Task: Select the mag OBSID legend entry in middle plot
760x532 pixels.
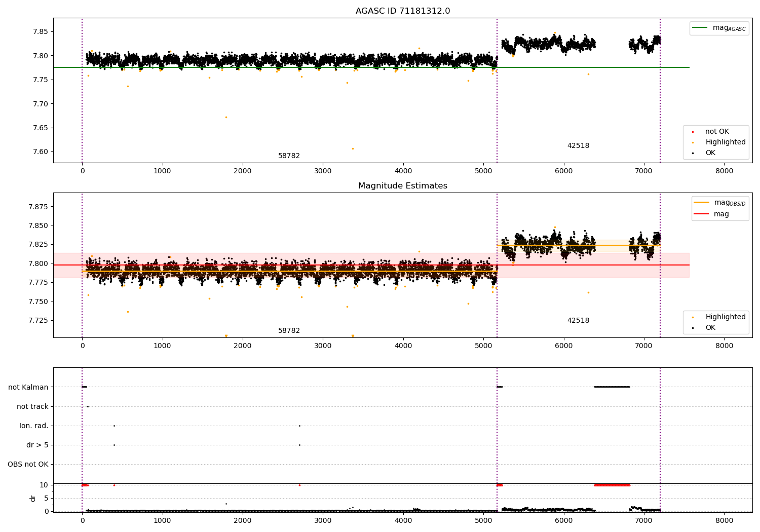Action: [720, 203]
